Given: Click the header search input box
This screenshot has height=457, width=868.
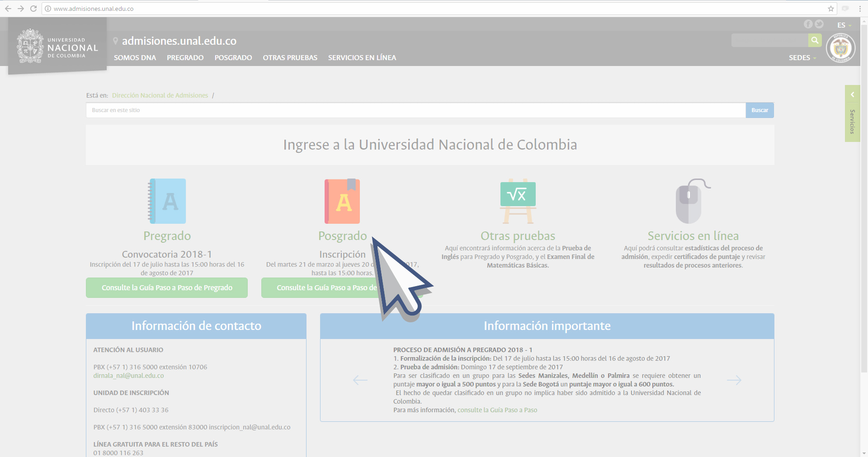Looking at the screenshot, I should (x=770, y=40).
